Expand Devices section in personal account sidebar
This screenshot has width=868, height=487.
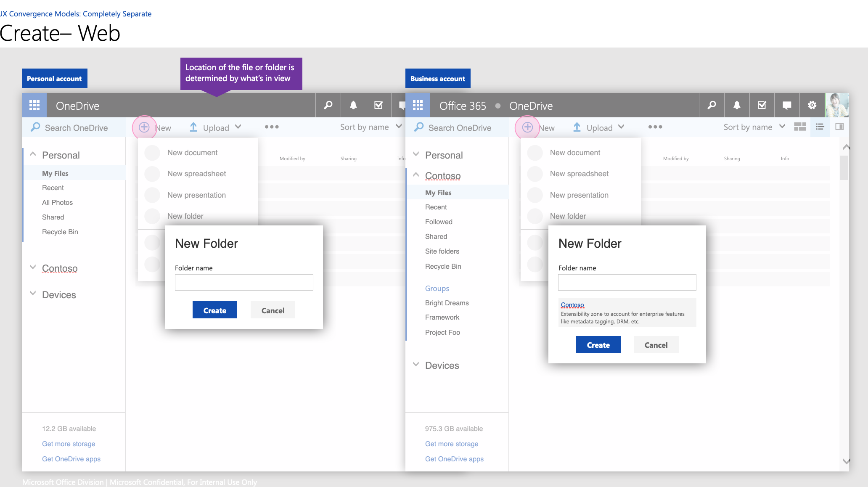(33, 293)
